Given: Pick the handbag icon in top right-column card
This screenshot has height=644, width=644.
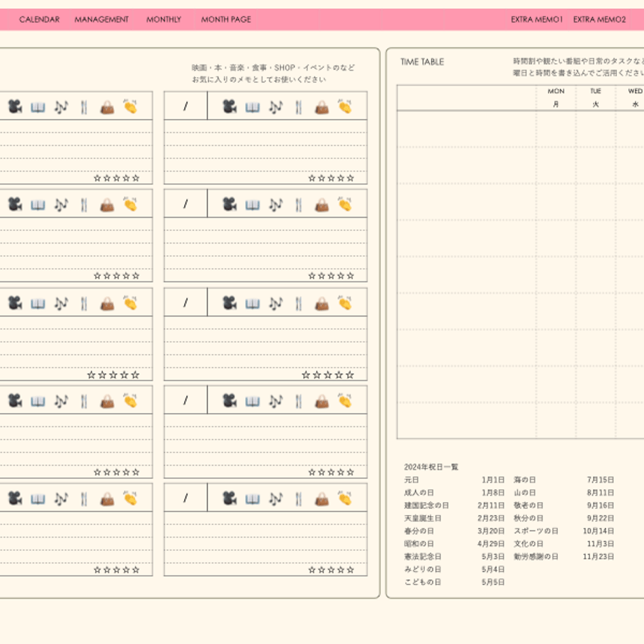Looking at the screenshot, I should coord(322,108).
